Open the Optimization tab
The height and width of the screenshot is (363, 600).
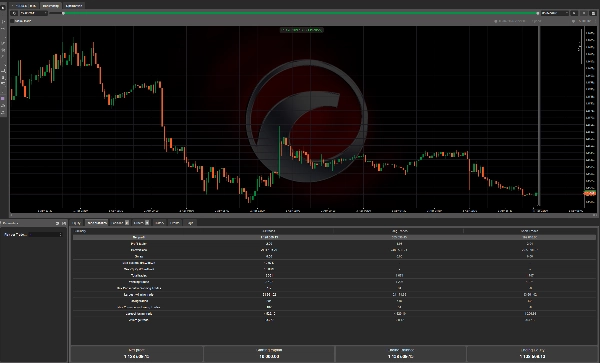(x=73, y=6)
